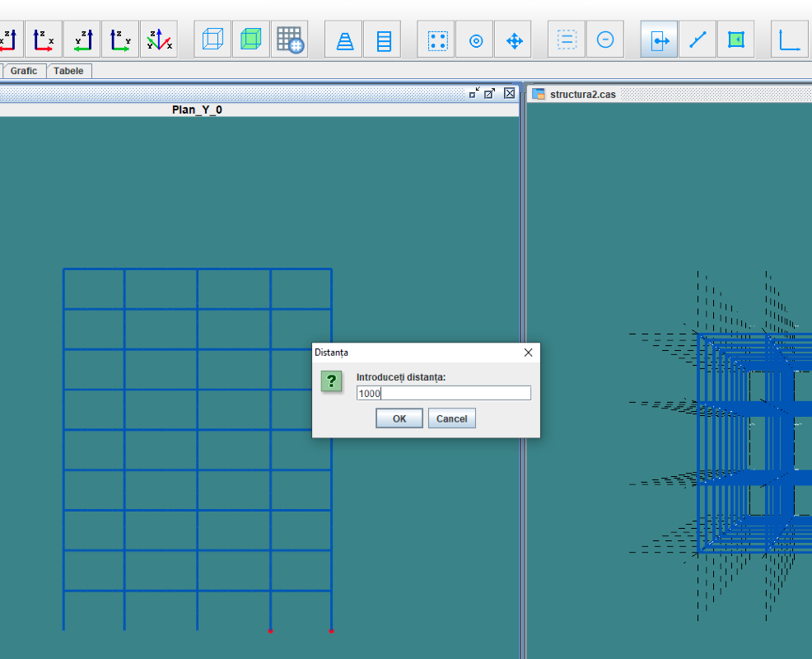Open the Grafic tab
This screenshot has height=659, width=812.
[24, 71]
